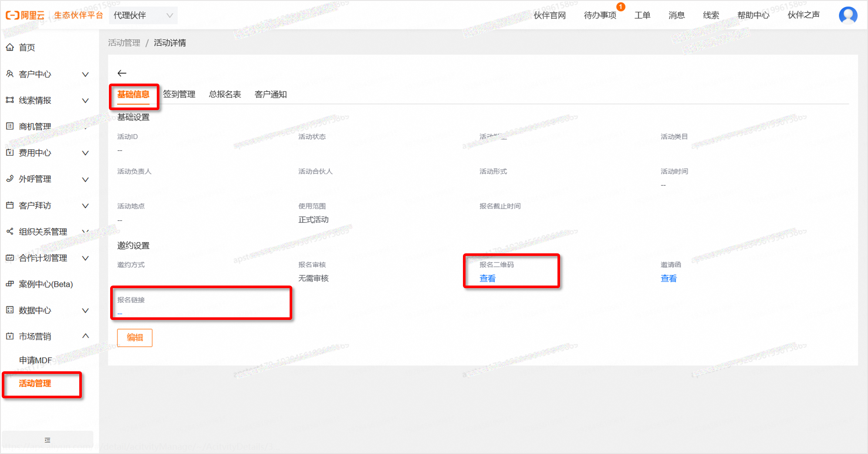
Task: Click the Aliyun logo
Action: coord(25,15)
